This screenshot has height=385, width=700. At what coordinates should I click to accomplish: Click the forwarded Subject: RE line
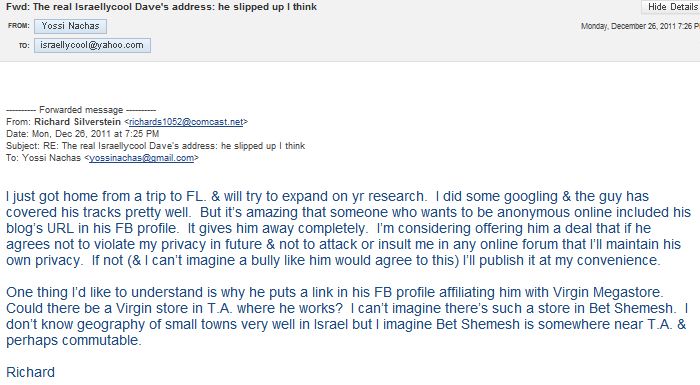tap(156, 146)
